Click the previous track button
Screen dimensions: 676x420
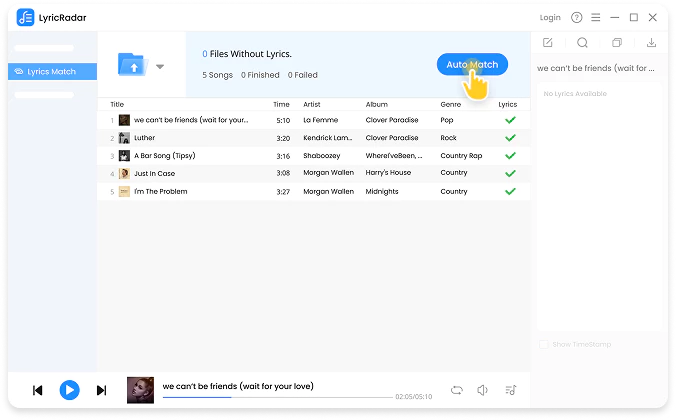[x=38, y=391]
